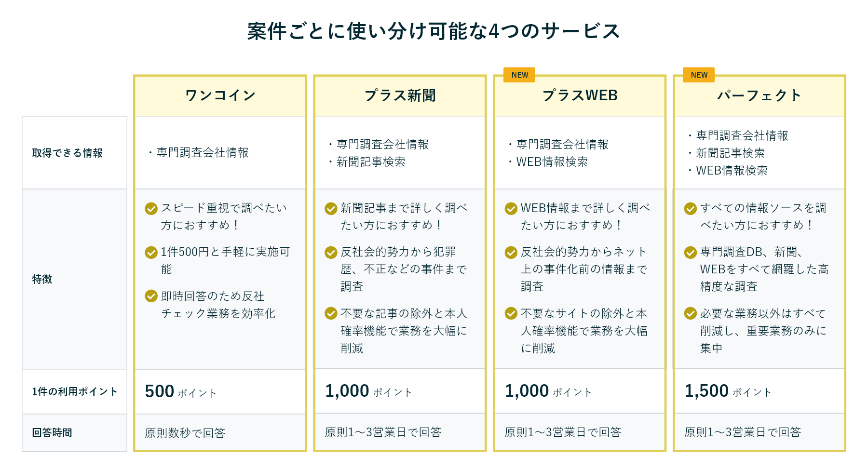Click the page heading 案件ごとに使い分け可能な4つのサービス
This screenshot has width=868, height=470.
click(434, 31)
